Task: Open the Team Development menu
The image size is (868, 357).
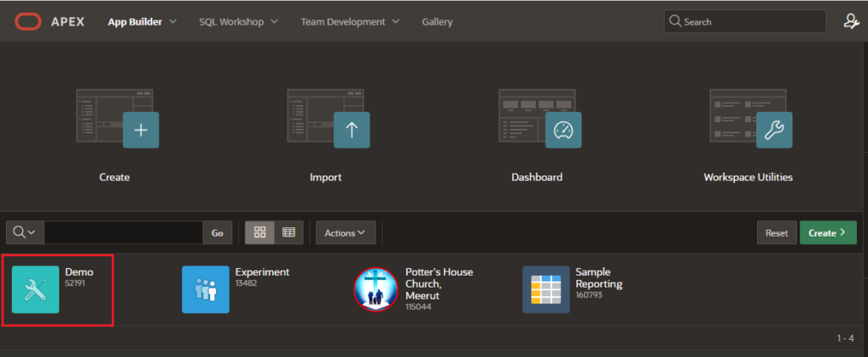Action: (x=348, y=22)
